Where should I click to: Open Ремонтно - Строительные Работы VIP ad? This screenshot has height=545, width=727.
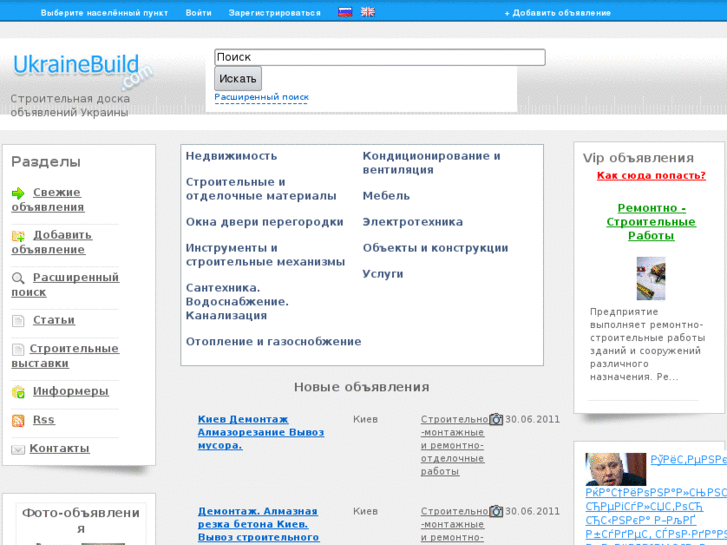[651, 222]
